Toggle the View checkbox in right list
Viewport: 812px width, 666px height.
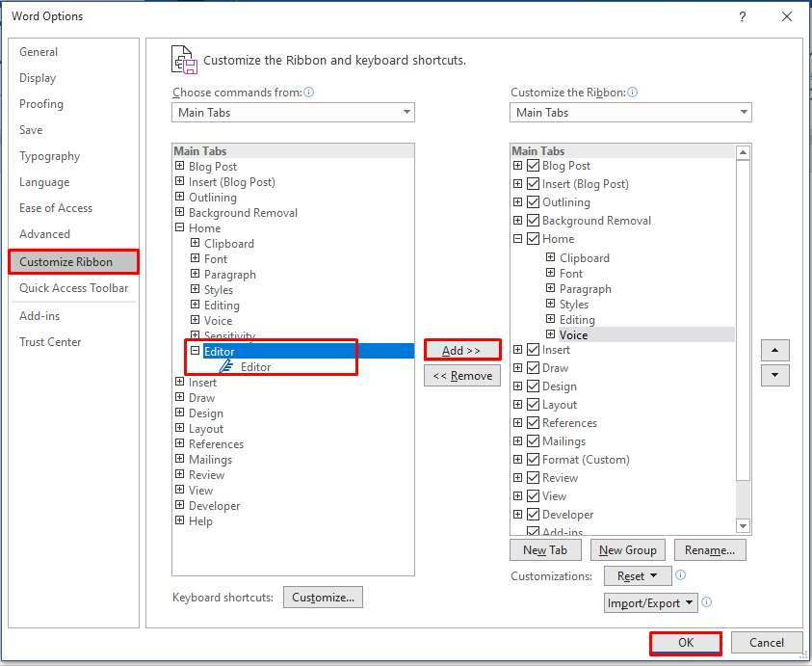pyautogui.click(x=533, y=496)
